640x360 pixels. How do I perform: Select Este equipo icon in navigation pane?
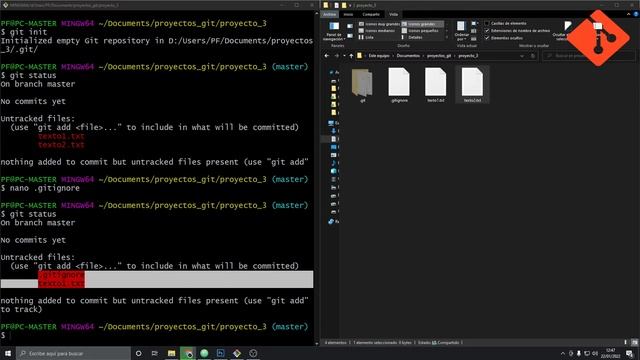tap(331, 123)
